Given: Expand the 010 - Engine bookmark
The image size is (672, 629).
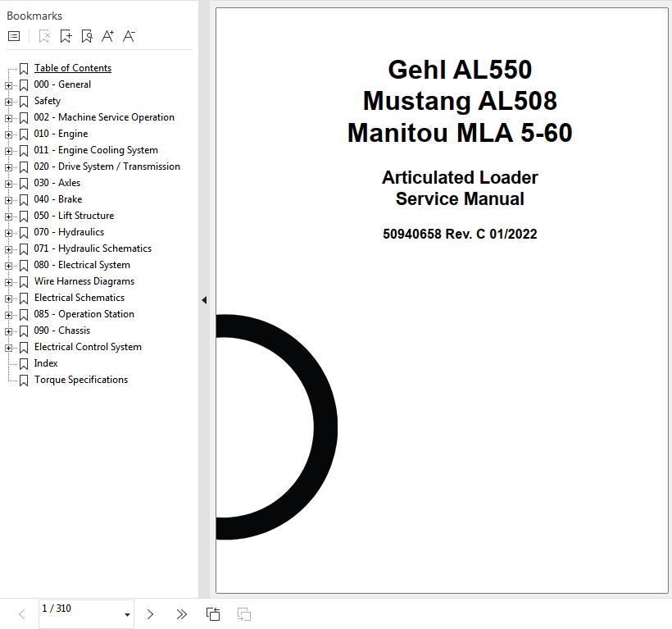Looking at the screenshot, I should click(x=8, y=134).
